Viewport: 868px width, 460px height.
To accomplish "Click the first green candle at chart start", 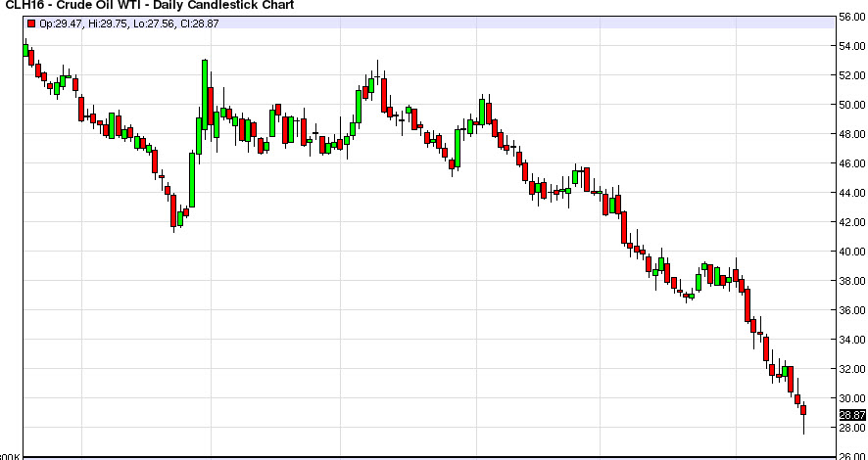I will tap(25, 50).
